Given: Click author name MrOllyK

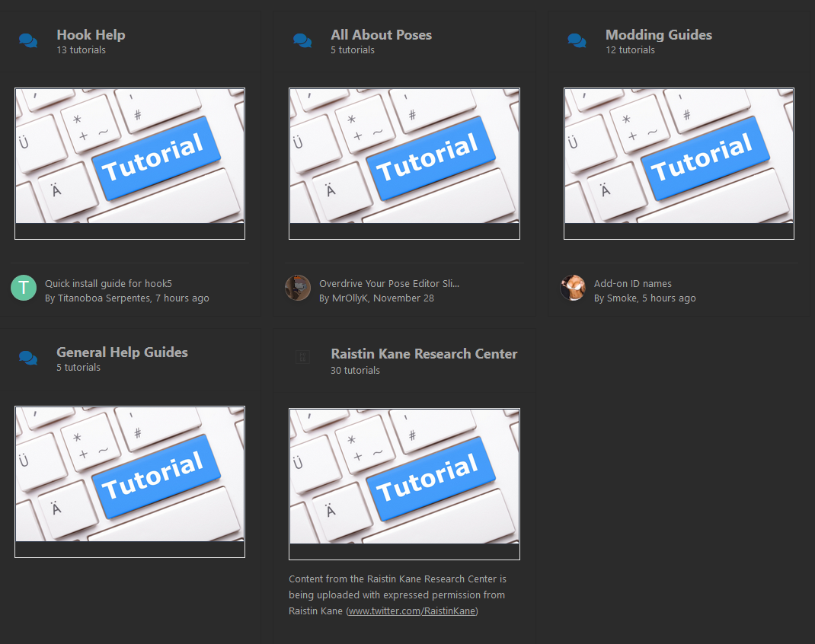Looking at the screenshot, I should (350, 298).
